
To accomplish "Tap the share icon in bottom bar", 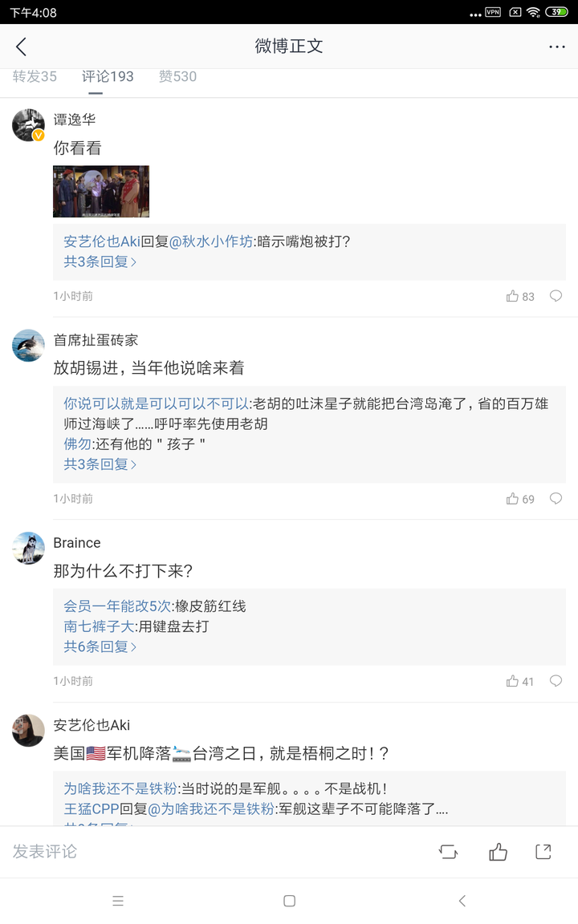I will [x=543, y=852].
